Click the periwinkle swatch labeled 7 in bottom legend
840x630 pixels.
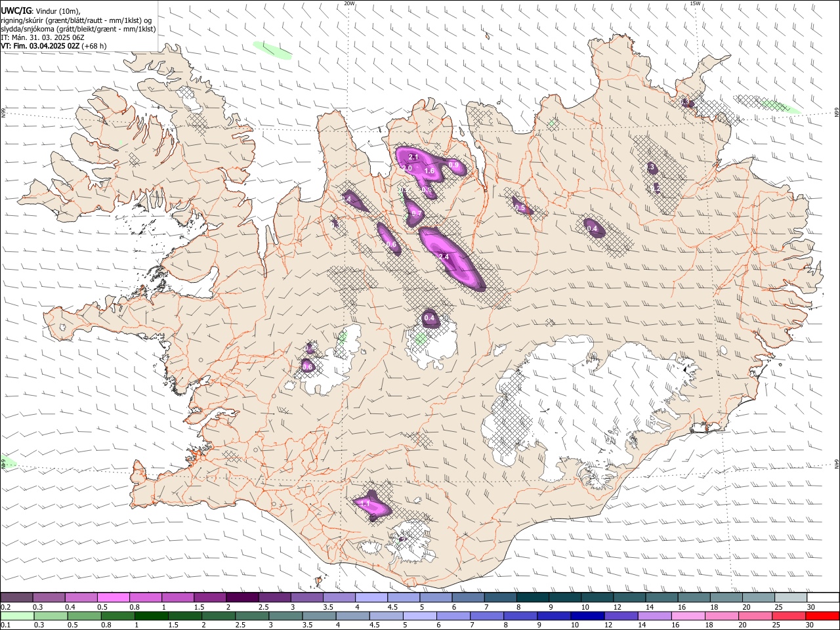click(x=486, y=616)
